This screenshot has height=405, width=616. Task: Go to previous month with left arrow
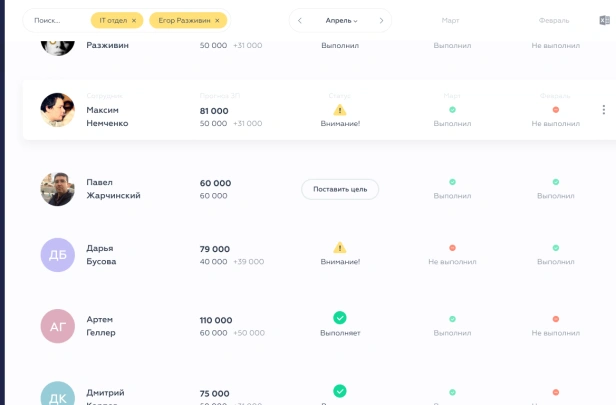[300, 20]
